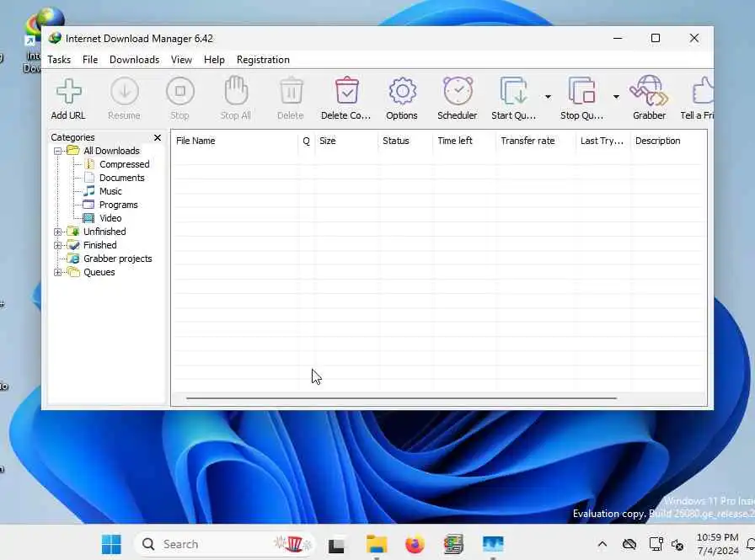Open the View menu
The image size is (755, 560).
tap(181, 60)
